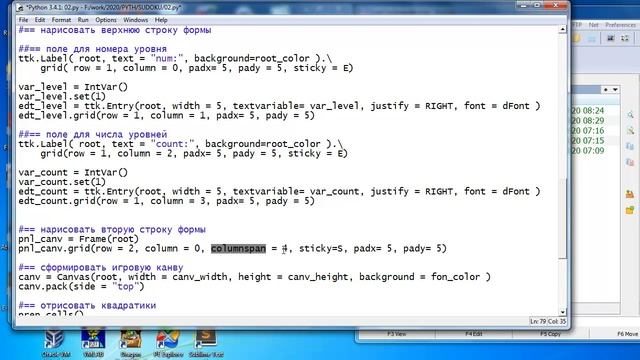Click the pnl_canv = Frame(root) line
This screenshot has width=640, height=360.
pos(78,239)
